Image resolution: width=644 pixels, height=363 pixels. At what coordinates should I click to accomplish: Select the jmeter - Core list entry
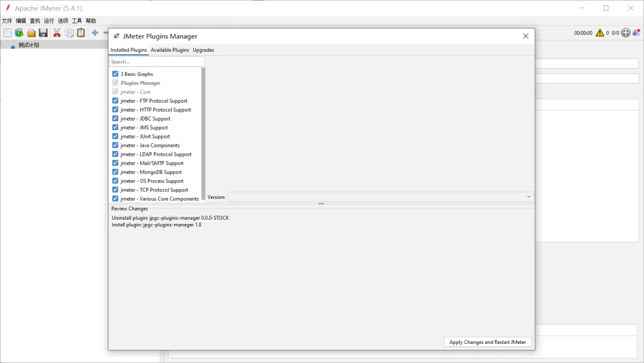(x=135, y=92)
